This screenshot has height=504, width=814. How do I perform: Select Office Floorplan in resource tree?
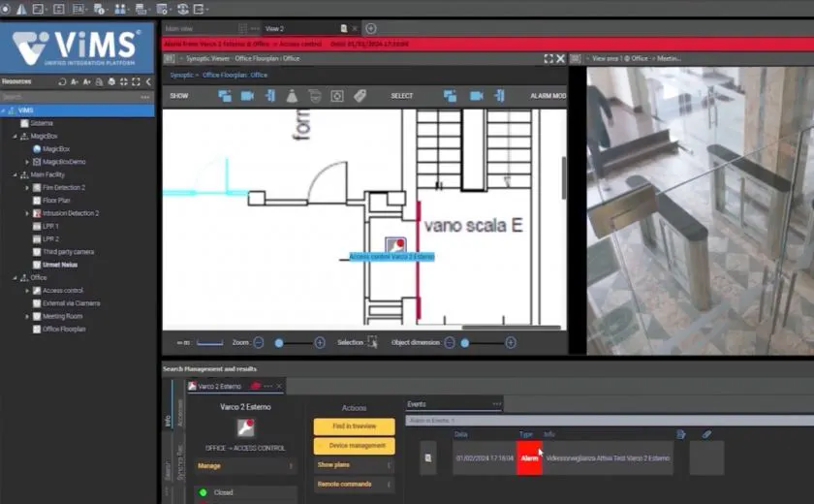[64, 329]
